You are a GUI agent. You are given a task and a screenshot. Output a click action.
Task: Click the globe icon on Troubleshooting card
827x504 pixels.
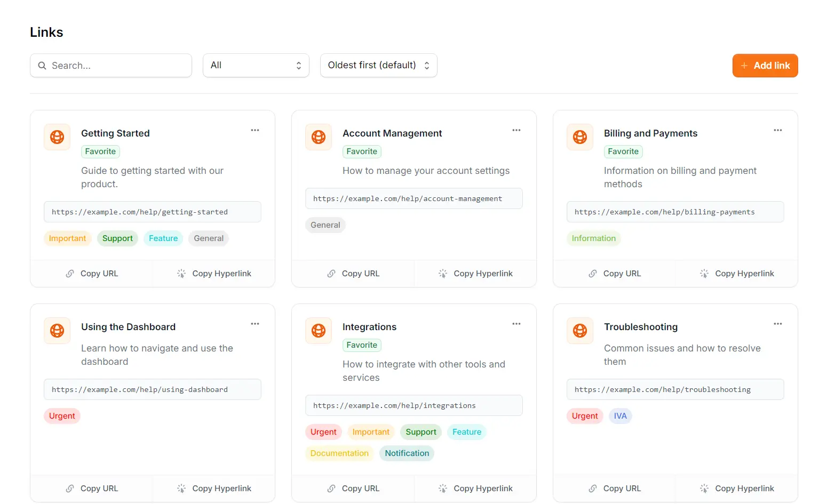(579, 331)
